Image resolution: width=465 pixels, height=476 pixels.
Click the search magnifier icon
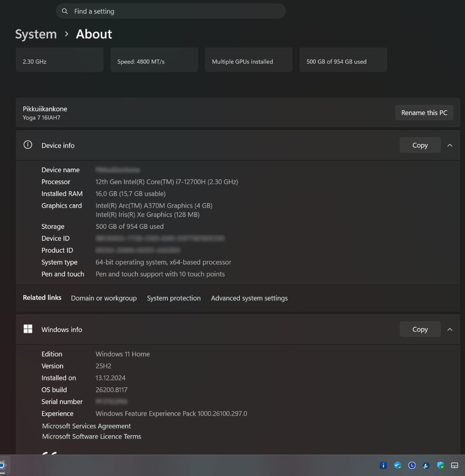[x=65, y=11]
